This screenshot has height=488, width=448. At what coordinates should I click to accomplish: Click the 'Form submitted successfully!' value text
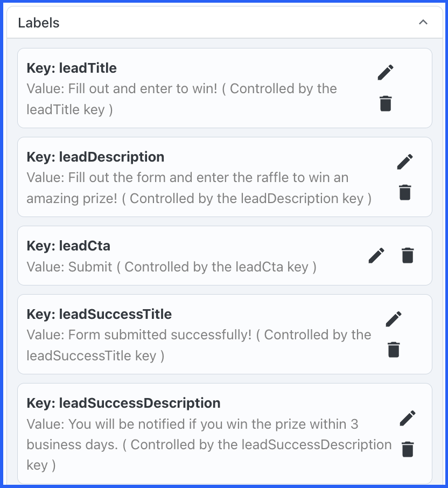160,334
